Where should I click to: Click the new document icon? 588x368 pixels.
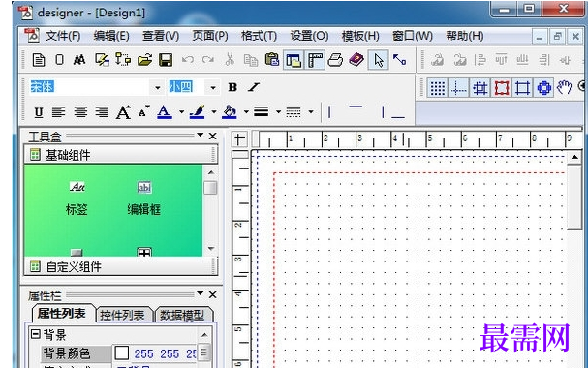click(38, 60)
